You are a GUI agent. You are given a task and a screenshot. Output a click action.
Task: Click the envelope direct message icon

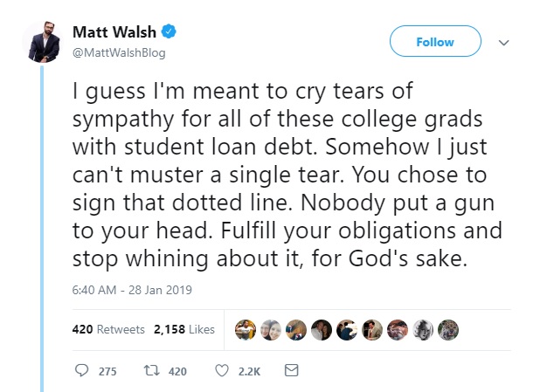(x=292, y=371)
